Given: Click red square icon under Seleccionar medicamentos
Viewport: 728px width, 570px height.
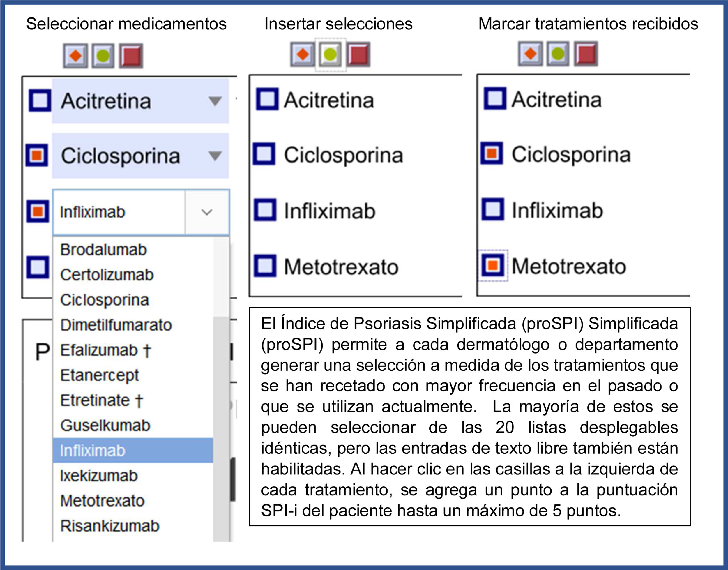Looking at the screenshot, I should pyautogui.click(x=131, y=56).
